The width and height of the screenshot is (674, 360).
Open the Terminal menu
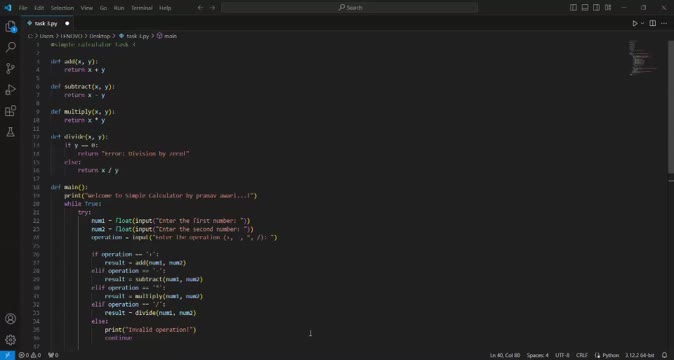(x=141, y=8)
